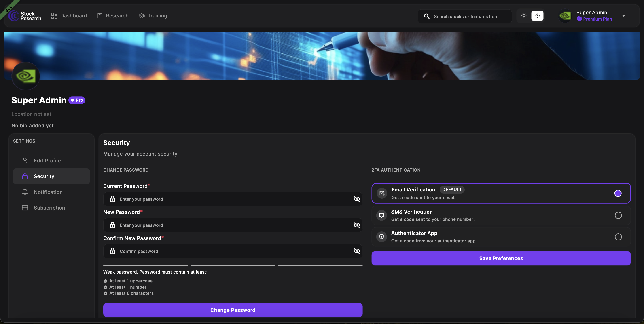Focus the New Password field

pos(233,225)
